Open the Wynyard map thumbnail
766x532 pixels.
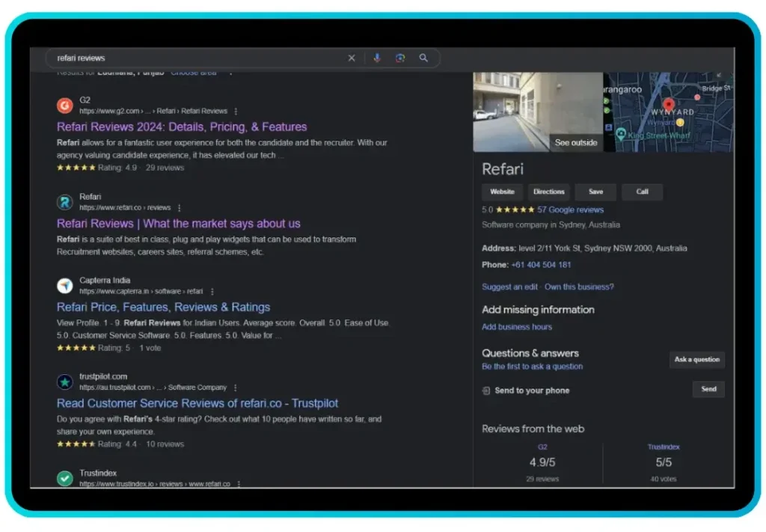[x=668, y=112]
